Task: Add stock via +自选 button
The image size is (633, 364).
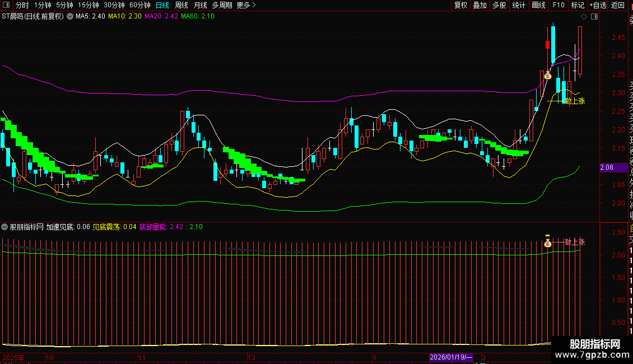Action: 598,5
